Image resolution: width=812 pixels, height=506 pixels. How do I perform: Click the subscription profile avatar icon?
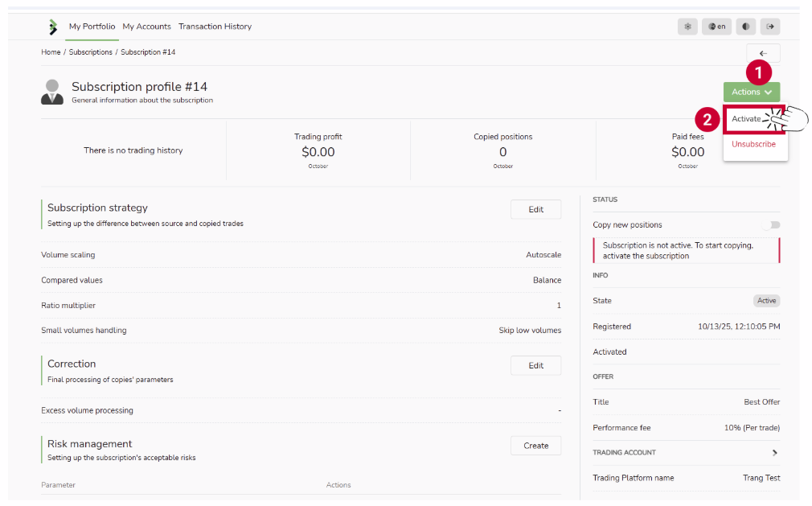pos(52,92)
